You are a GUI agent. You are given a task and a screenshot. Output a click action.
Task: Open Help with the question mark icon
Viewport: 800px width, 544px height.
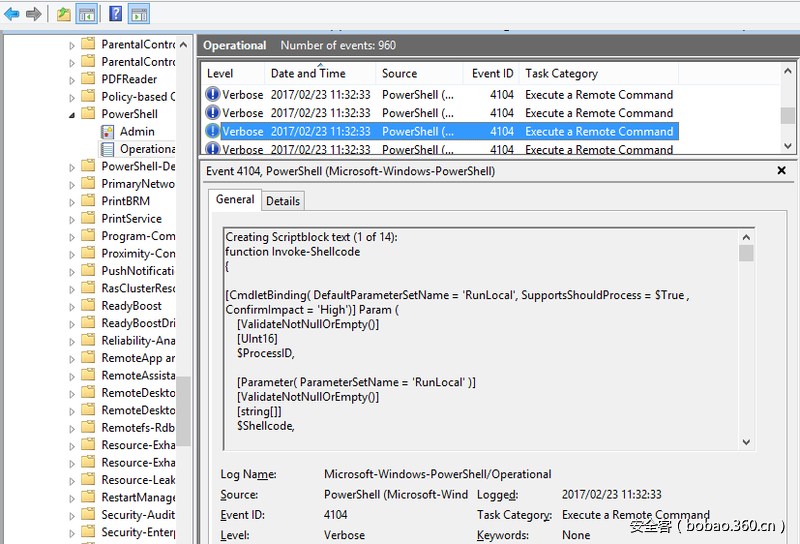pos(115,14)
